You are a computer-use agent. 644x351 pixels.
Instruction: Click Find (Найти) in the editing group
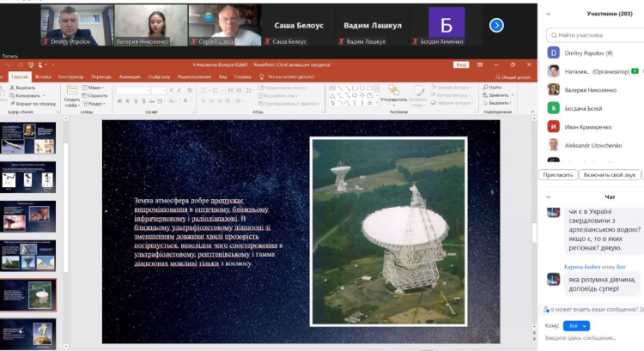pyautogui.click(x=492, y=88)
